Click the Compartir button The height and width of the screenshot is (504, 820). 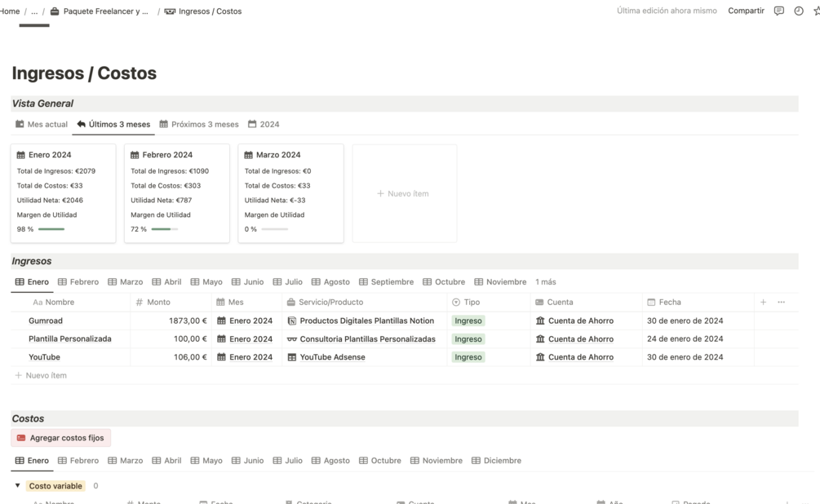point(746,11)
